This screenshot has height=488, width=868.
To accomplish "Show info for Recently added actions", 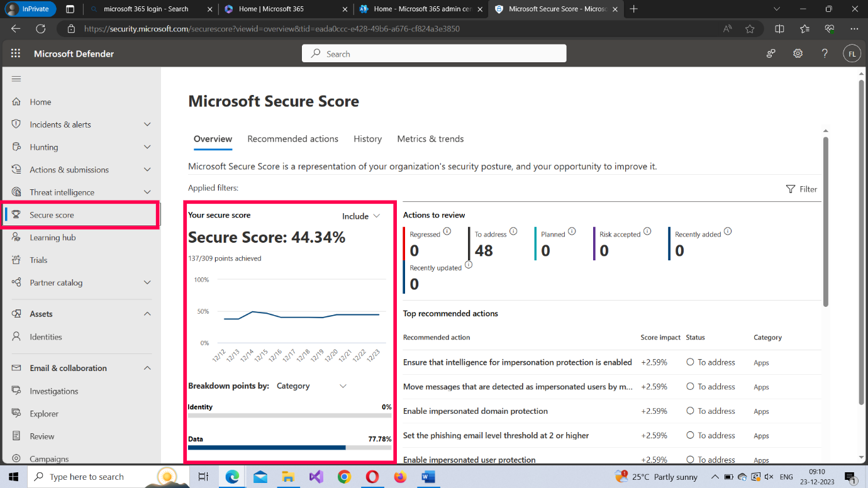I will point(728,231).
